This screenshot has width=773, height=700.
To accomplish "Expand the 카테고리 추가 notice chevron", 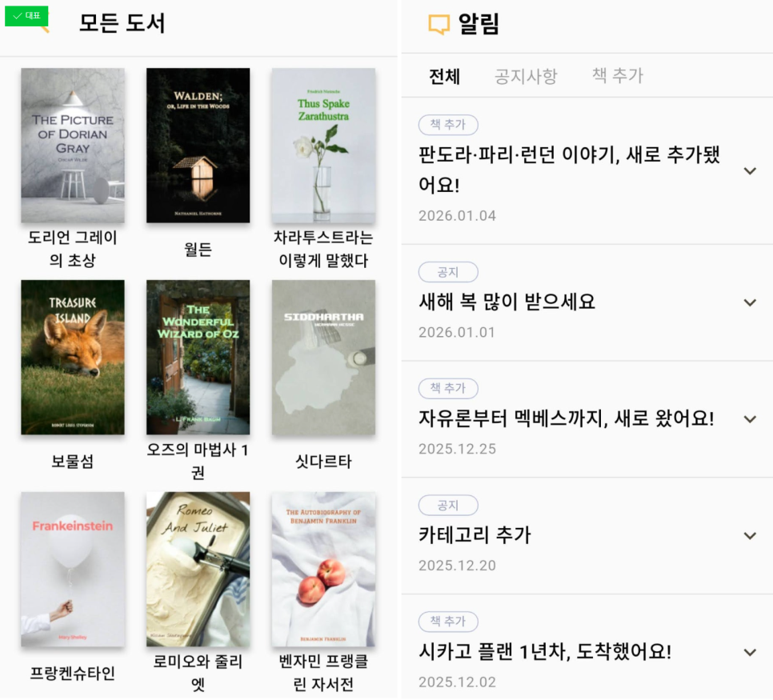I will point(750,536).
